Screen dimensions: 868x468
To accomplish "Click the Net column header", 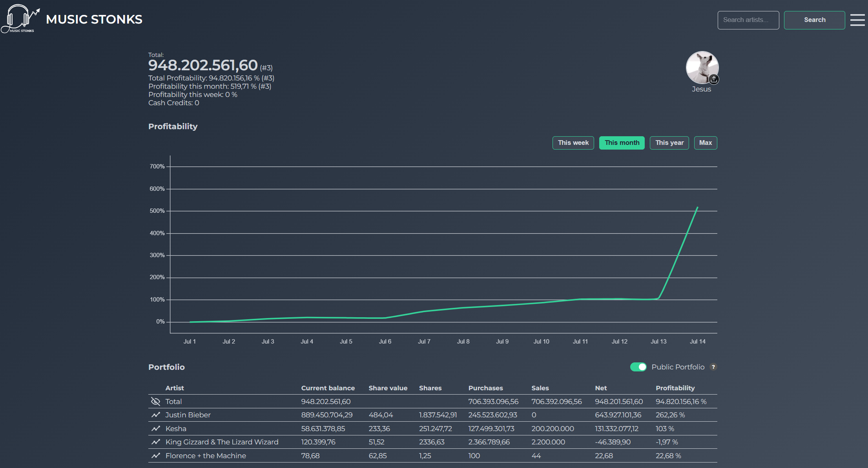I will (601, 388).
